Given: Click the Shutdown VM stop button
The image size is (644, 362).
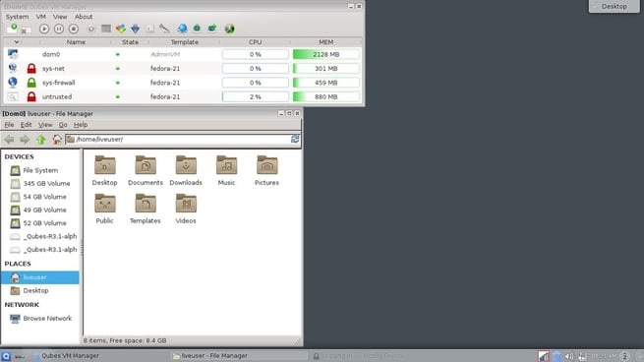Looking at the screenshot, I should point(74,29).
